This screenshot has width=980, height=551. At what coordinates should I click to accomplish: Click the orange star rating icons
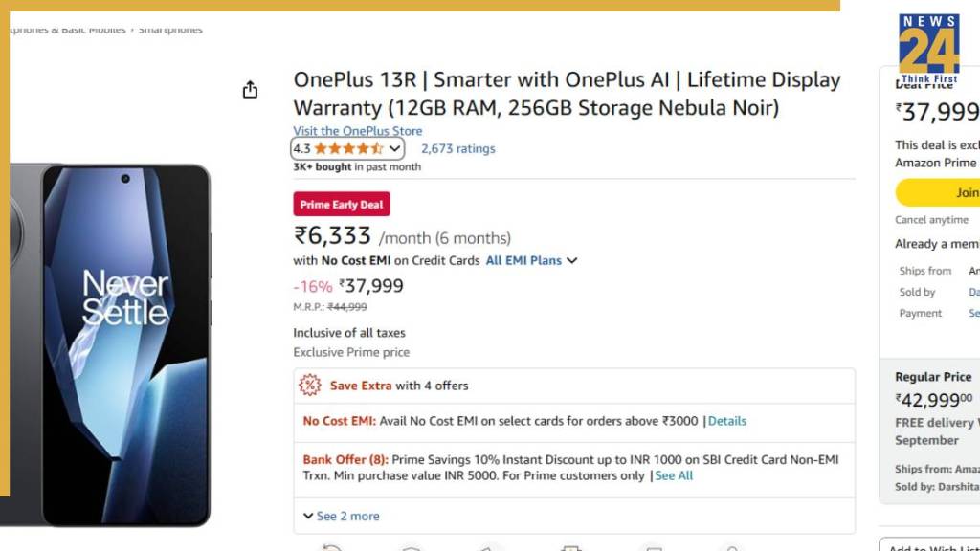[348, 148]
